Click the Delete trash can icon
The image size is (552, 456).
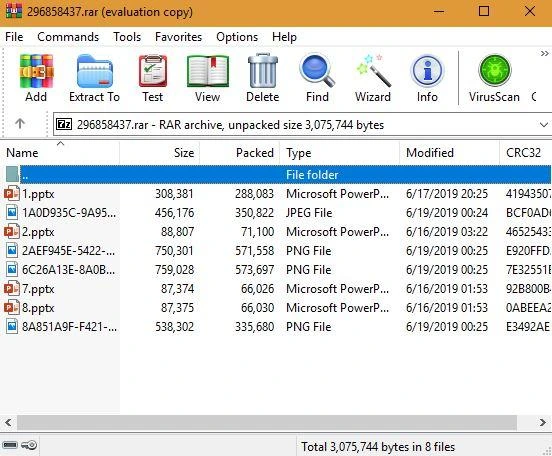(263, 70)
